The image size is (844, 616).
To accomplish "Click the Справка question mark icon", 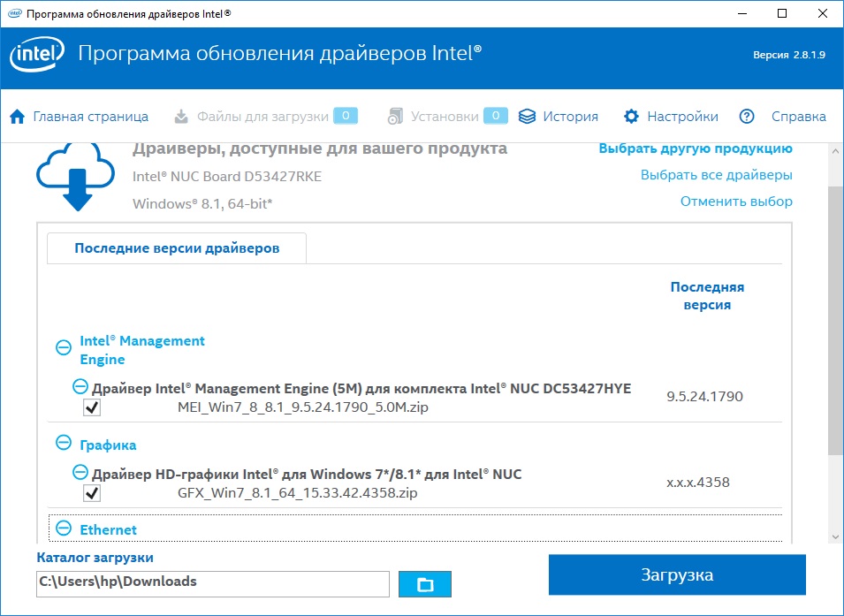I will [x=747, y=117].
